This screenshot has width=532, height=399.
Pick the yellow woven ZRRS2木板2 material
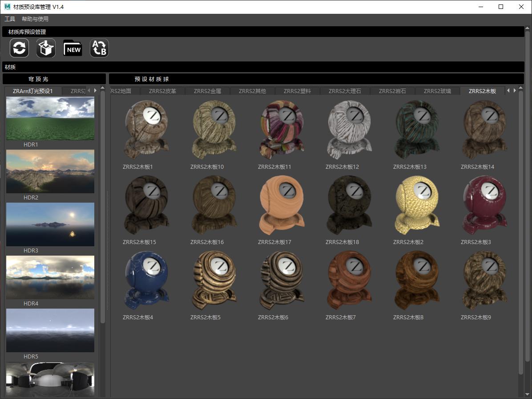click(x=416, y=204)
